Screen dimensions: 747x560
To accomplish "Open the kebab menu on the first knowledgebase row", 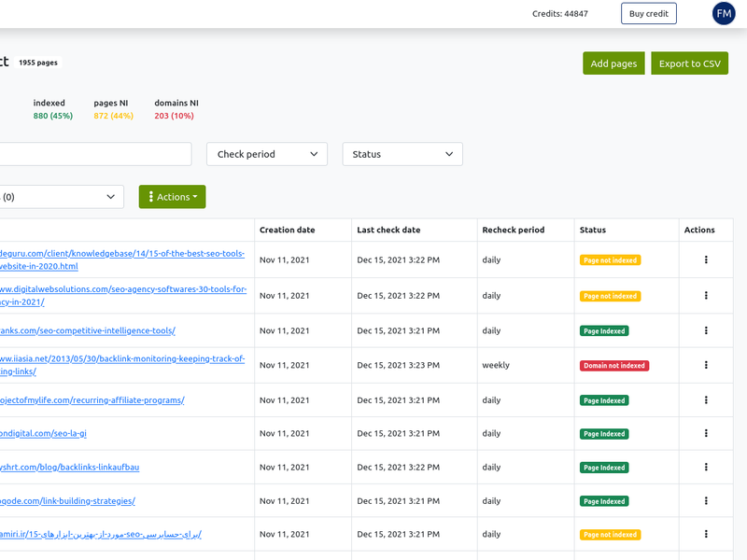I will (x=706, y=259).
